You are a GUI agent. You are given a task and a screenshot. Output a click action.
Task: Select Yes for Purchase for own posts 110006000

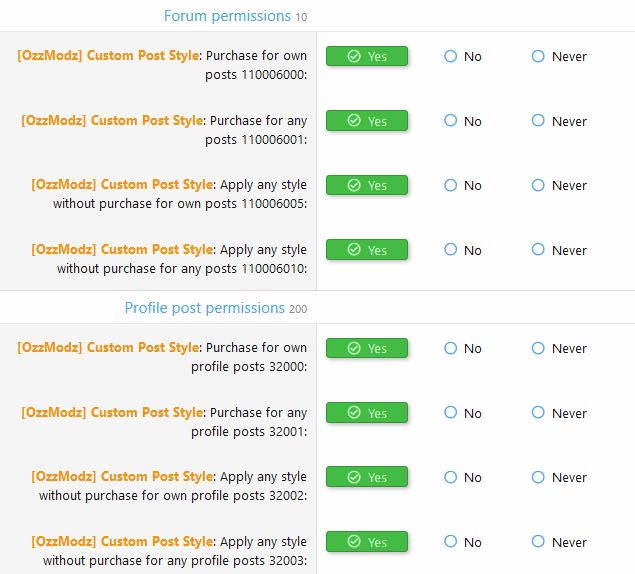coord(366,56)
